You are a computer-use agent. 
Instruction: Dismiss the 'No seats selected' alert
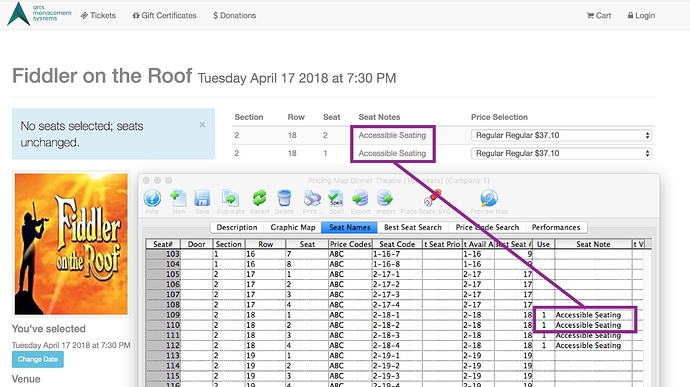click(x=202, y=125)
